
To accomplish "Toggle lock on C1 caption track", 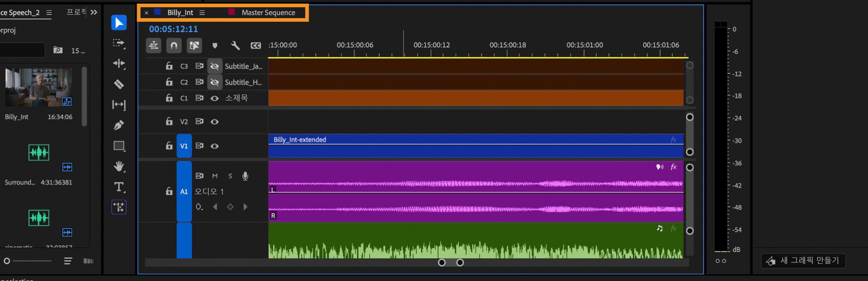I will pos(169,98).
